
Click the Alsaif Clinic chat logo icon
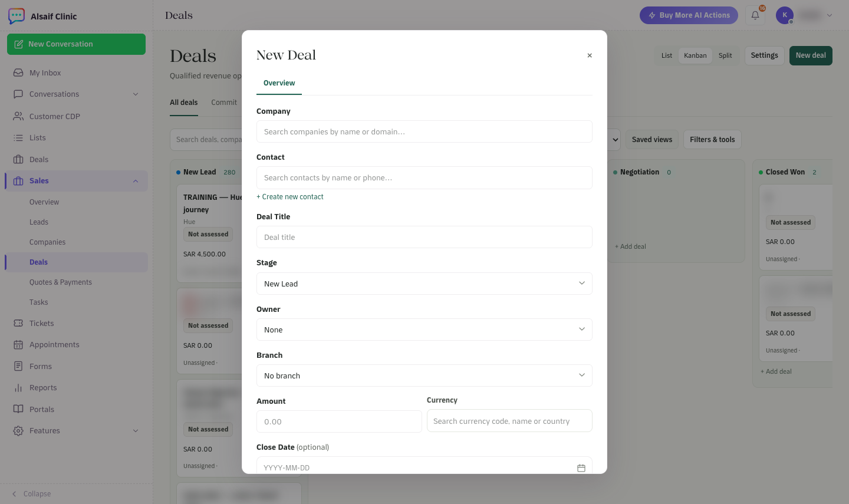(x=17, y=16)
